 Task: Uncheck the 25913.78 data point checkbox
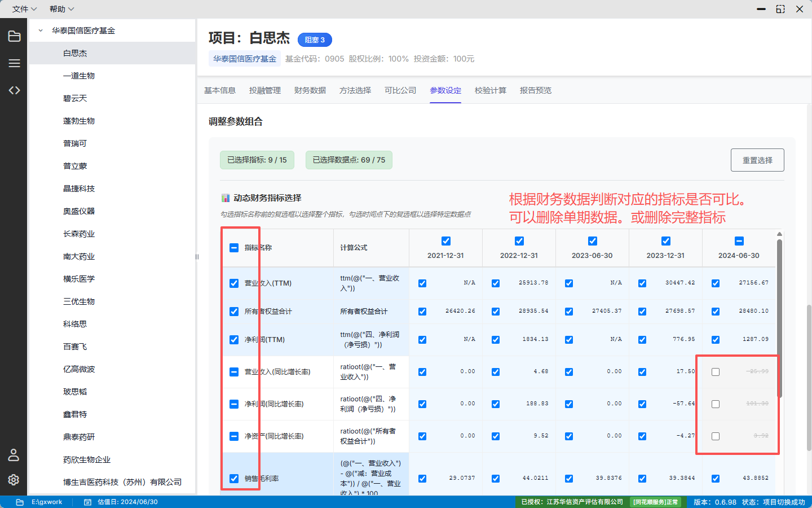tap(496, 283)
